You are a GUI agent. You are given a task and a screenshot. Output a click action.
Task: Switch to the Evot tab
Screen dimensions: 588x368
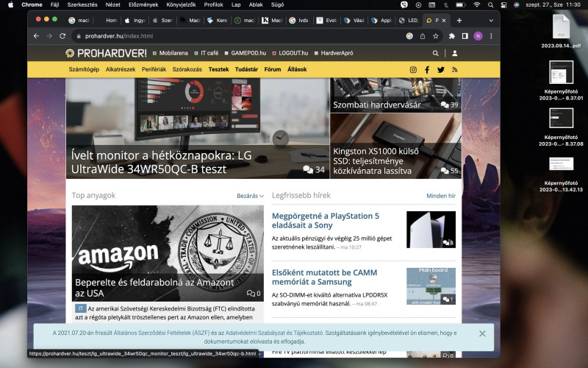[x=326, y=21]
